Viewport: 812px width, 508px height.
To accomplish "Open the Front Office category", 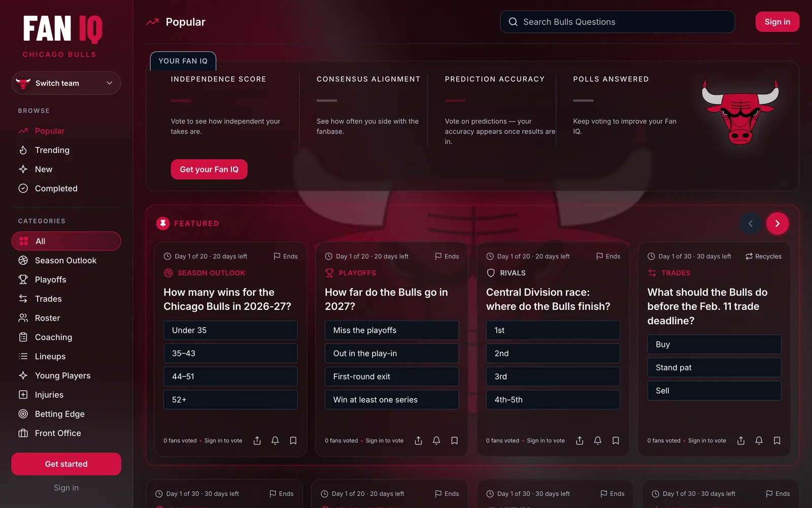I will tap(66, 433).
